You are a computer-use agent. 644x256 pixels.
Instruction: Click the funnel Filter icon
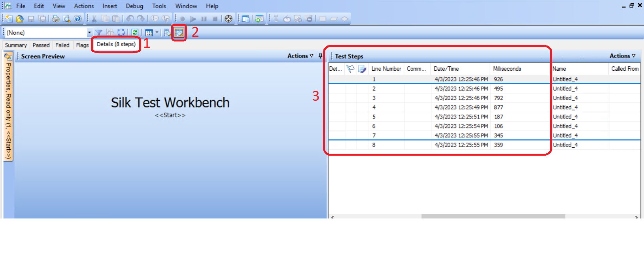99,32
